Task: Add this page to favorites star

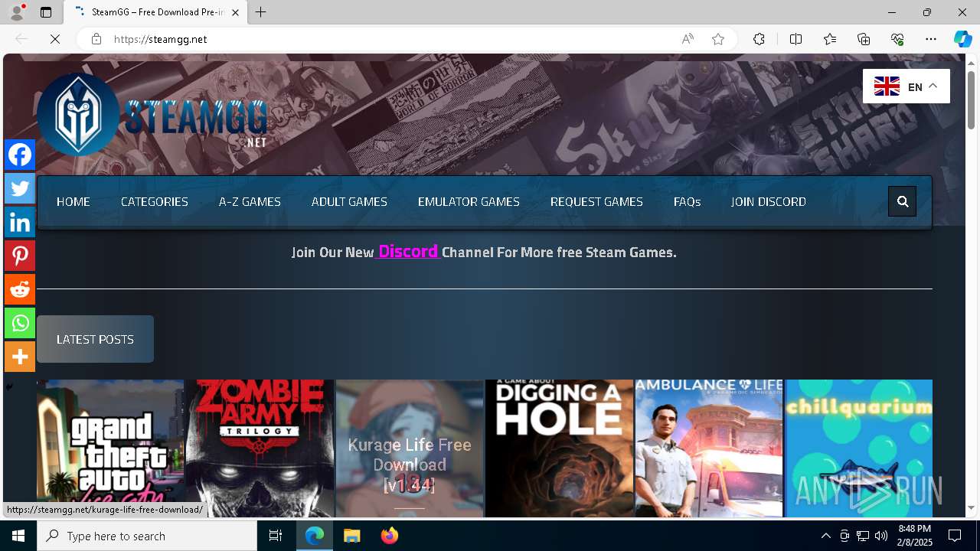Action: tap(718, 39)
